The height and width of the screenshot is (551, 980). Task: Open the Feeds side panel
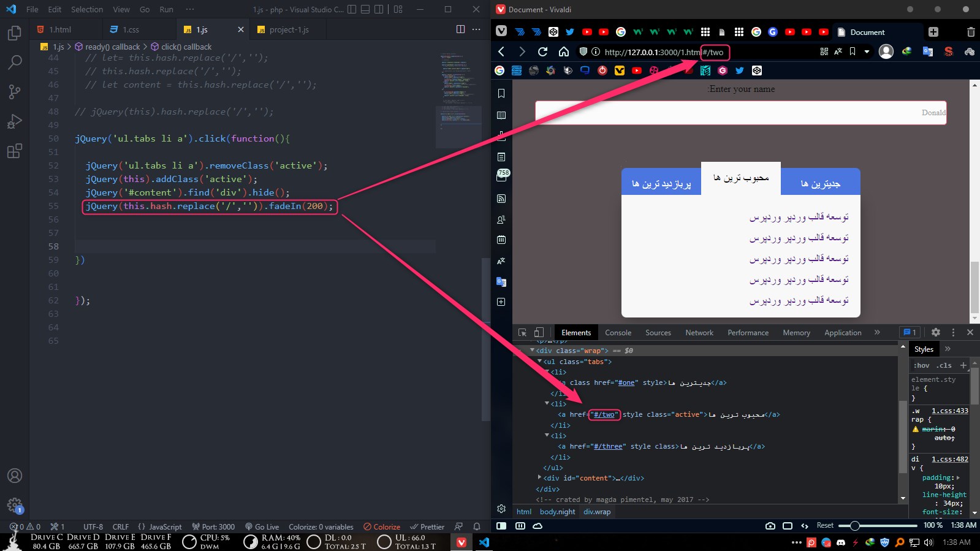pyautogui.click(x=501, y=199)
